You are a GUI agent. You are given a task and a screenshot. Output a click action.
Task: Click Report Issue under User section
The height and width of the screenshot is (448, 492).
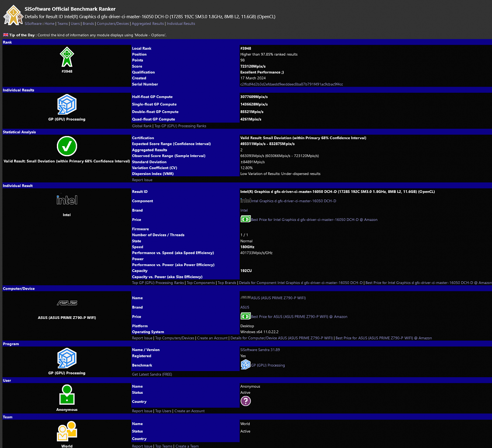coord(142,411)
